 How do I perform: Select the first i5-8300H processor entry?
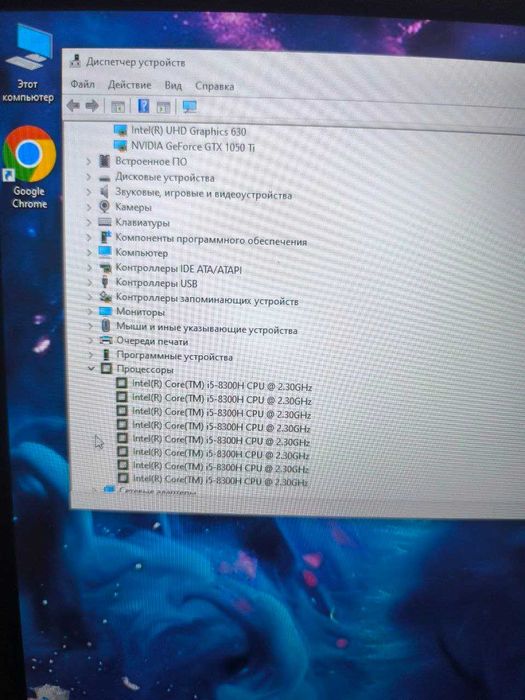pyautogui.click(x=221, y=385)
